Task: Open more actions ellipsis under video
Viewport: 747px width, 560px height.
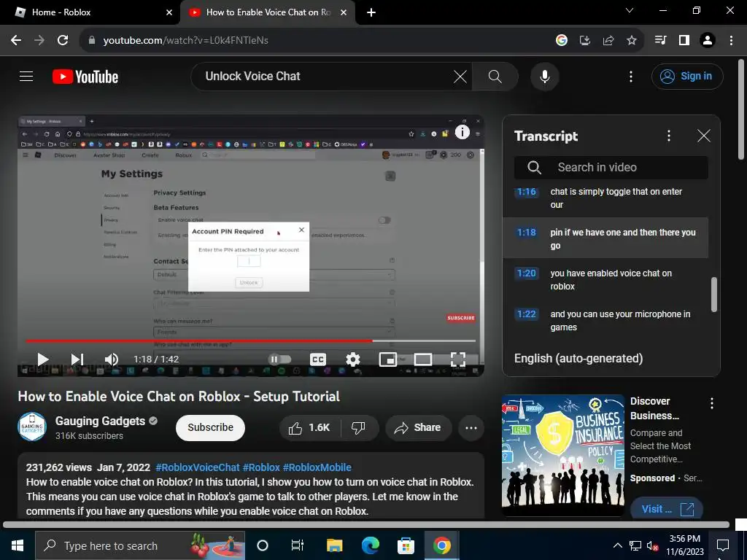Action: pyautogui.click(x=471, y=427)
